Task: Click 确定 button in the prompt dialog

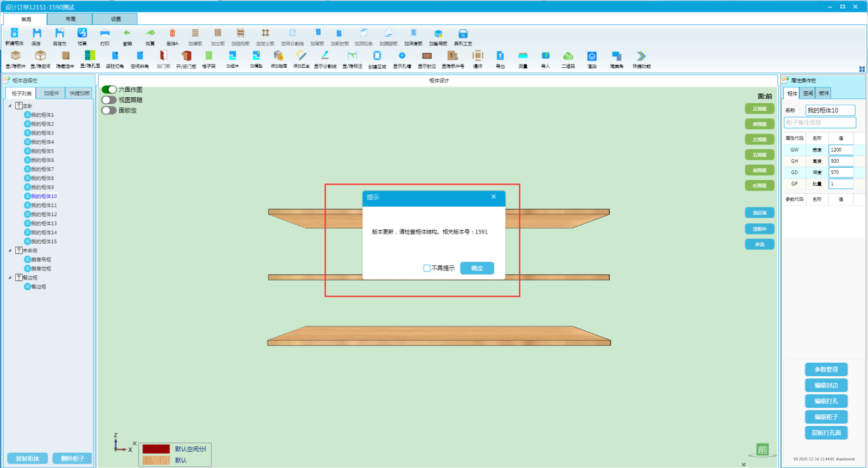Action: [477, 268]
